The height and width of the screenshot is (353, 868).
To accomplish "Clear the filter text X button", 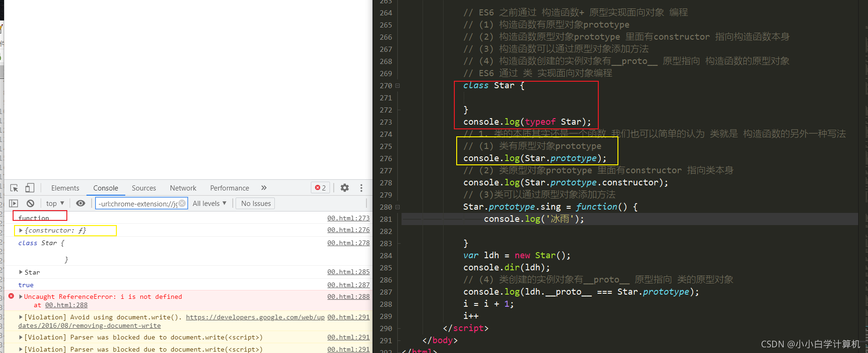I will click(x=182, y=203).
